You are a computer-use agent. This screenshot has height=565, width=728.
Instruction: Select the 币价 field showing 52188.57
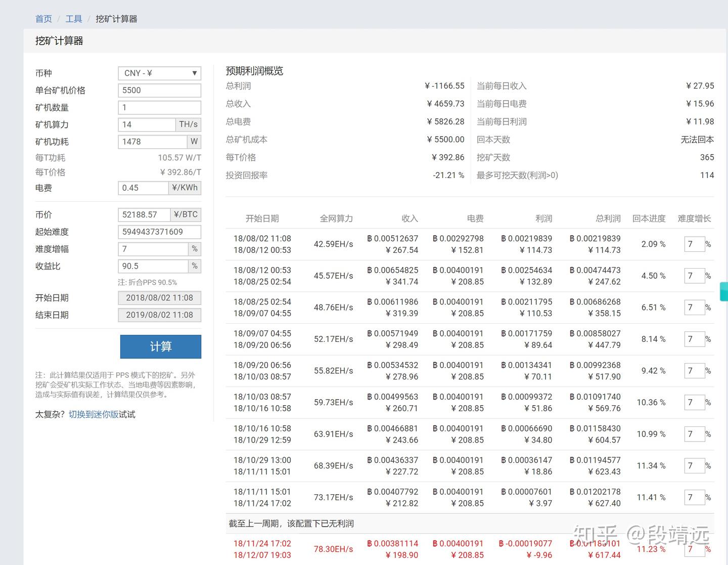pos(144,215)
